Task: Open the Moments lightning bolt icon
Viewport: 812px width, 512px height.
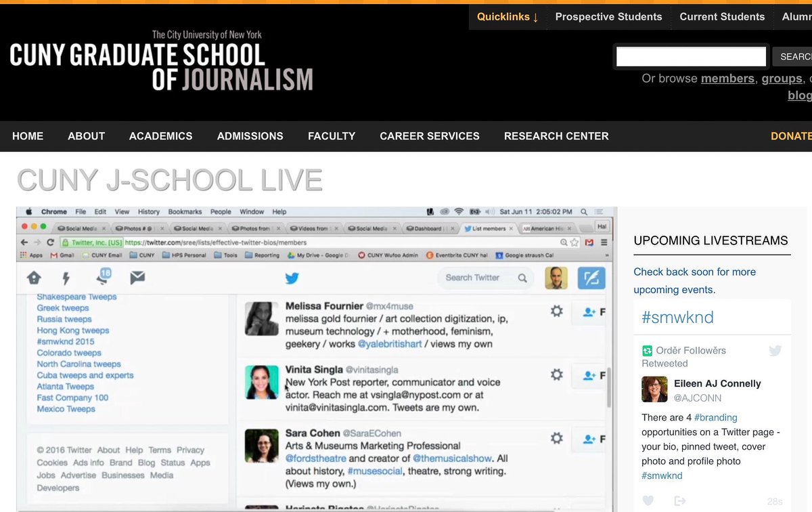Action: click(x=66, y=278)
